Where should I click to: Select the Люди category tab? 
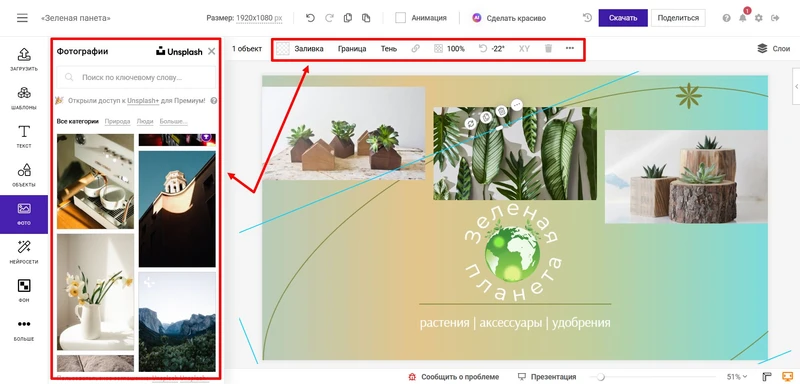point(145,121)
